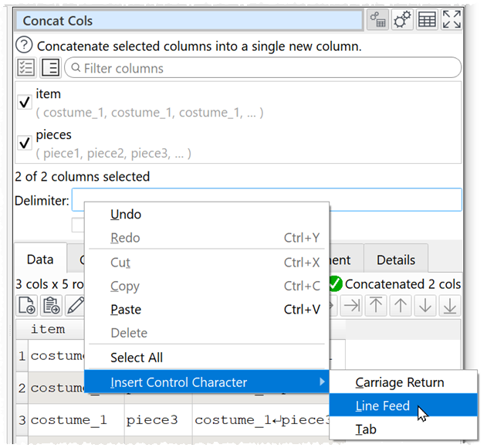Click the clipboard icon in data toolbar
Screen dimensions: 487x448
51,305
